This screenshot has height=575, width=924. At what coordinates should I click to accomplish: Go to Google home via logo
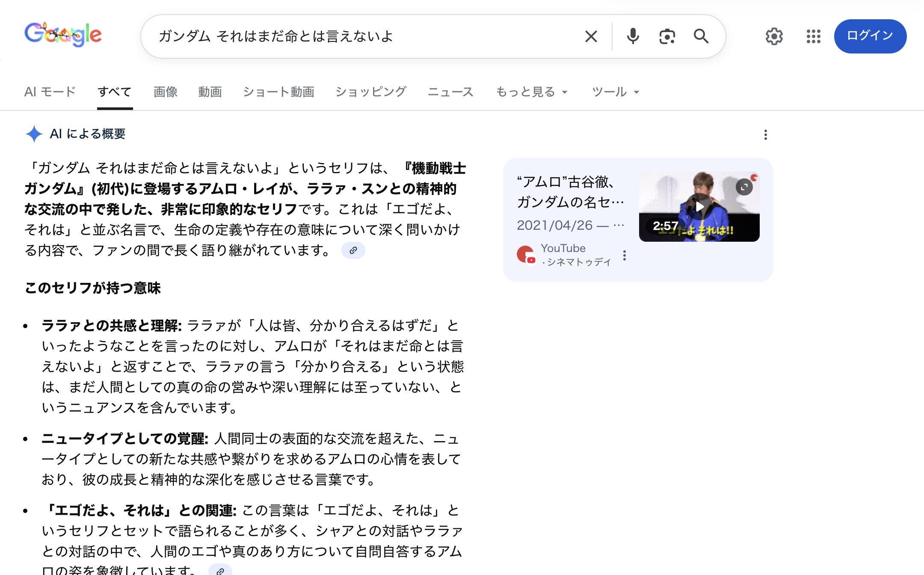tap(63, 35)
